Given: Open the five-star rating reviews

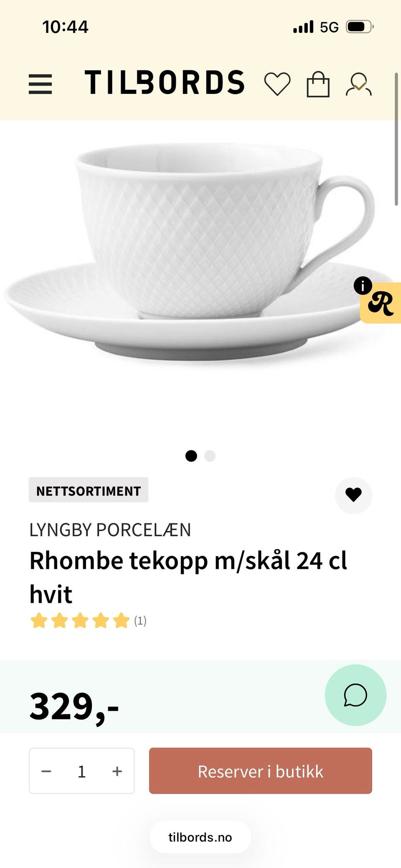Looking at the screenshot, I should click(x=88, y=621).
